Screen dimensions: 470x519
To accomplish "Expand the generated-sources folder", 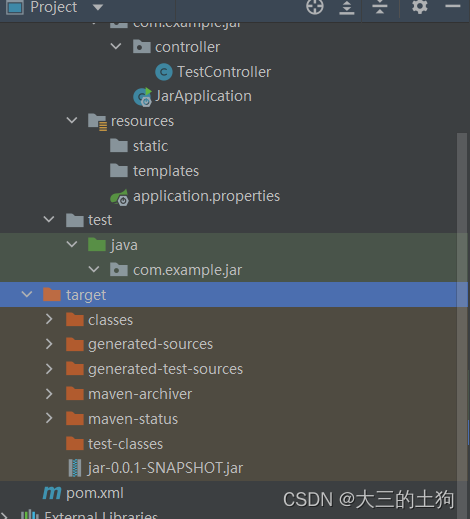I will tap(49, 344).
